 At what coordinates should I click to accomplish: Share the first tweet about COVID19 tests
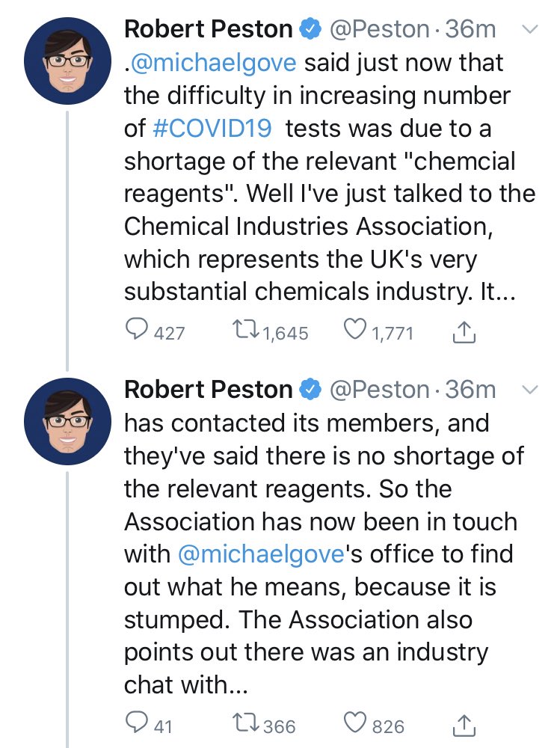[464, 333]
